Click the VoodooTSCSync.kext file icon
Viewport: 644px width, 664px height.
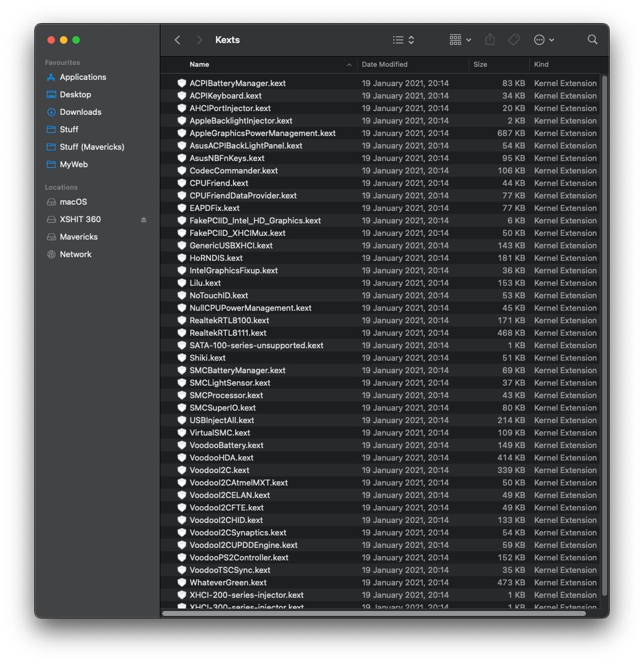pos(182,570)
